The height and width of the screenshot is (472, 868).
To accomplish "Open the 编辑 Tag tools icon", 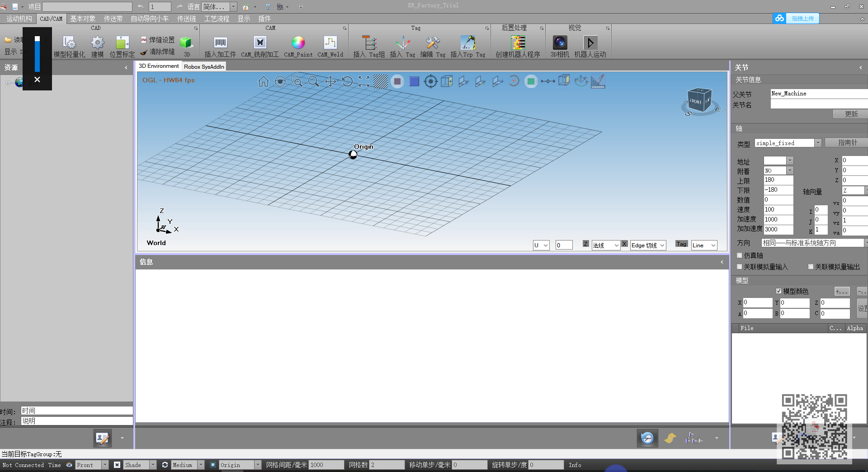I will click(433, 43).
